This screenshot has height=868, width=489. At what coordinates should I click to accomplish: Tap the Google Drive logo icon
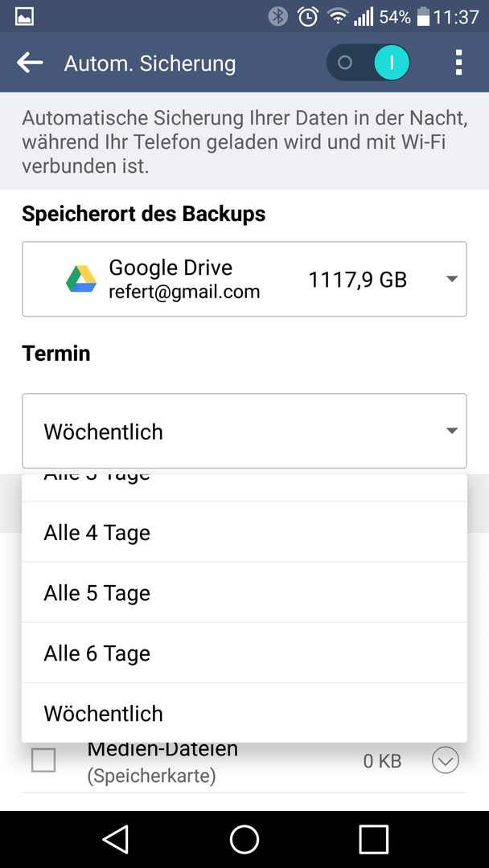pyautogui.click(x=81, y=278)
